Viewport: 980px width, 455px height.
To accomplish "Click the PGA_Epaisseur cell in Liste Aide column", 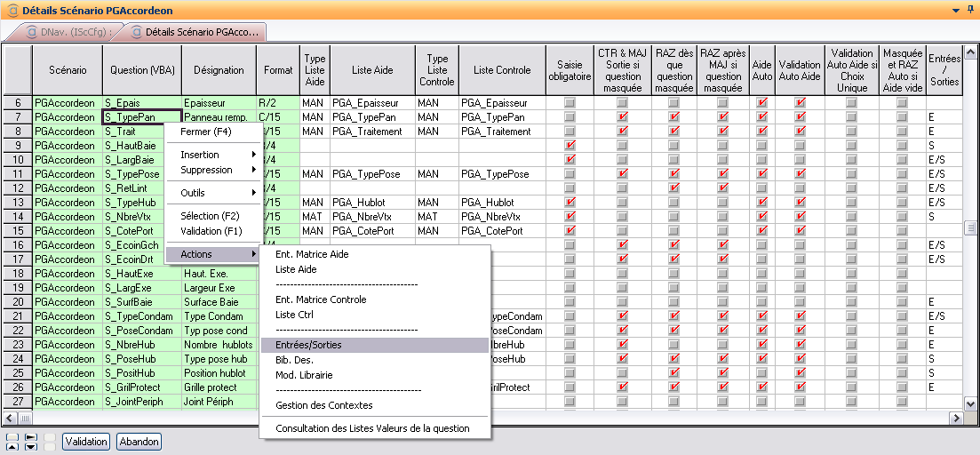I will 372,102.
